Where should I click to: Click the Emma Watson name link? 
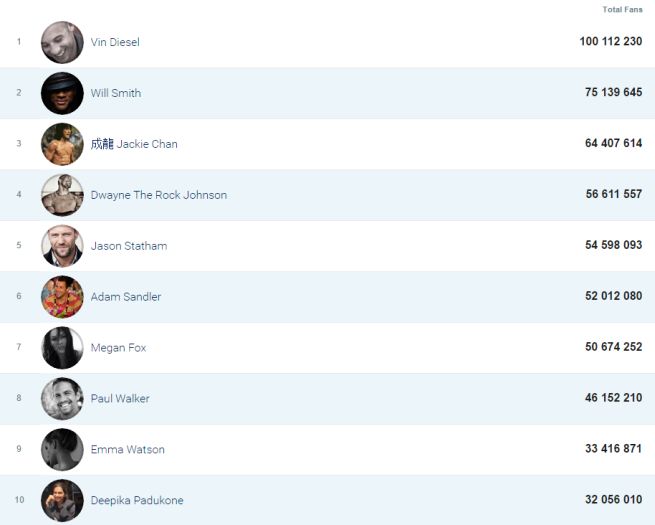click(127, 450)
